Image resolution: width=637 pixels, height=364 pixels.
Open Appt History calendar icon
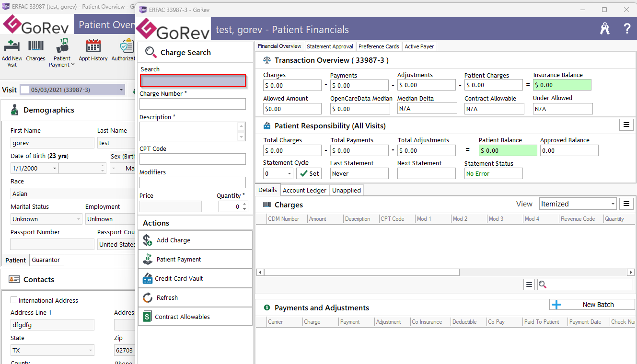coord(93,46)
